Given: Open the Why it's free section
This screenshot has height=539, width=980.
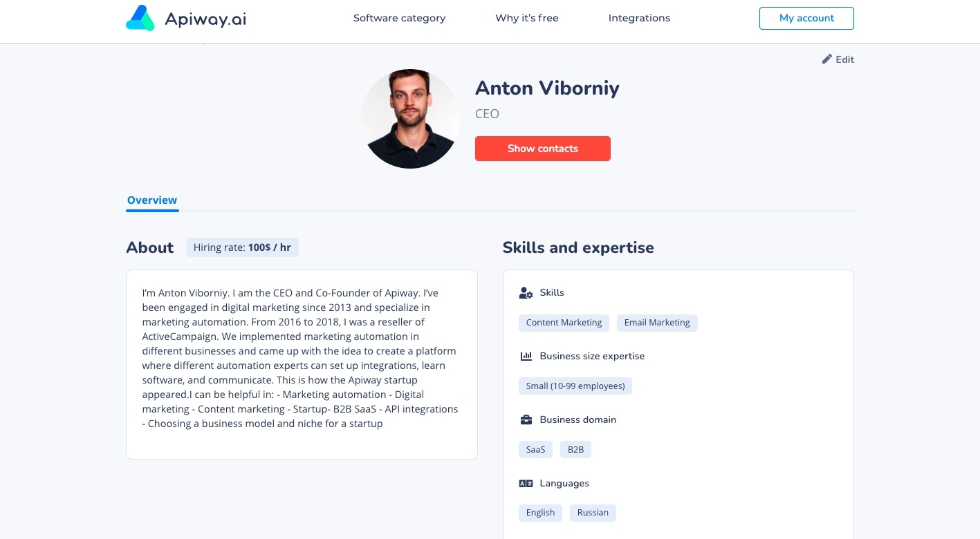Looking at the screenshot, I should click(x=526, y=18).
